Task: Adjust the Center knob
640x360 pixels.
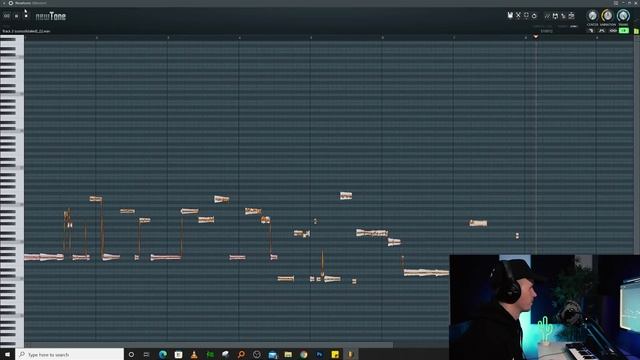Action: pyautogui.click(x=592, y=16)
